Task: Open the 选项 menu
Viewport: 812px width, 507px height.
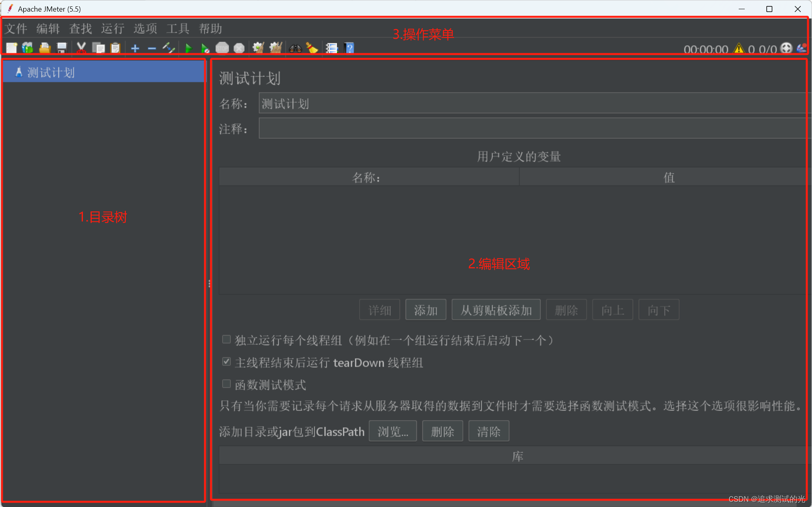Action: [x=145, y=28]
